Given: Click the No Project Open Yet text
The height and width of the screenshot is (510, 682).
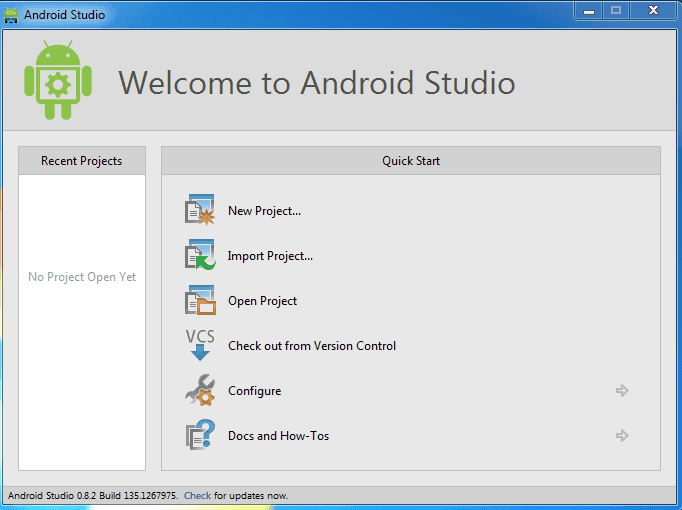Looking at the screenshot, I should pyautogui.click(x=82, y=277).
